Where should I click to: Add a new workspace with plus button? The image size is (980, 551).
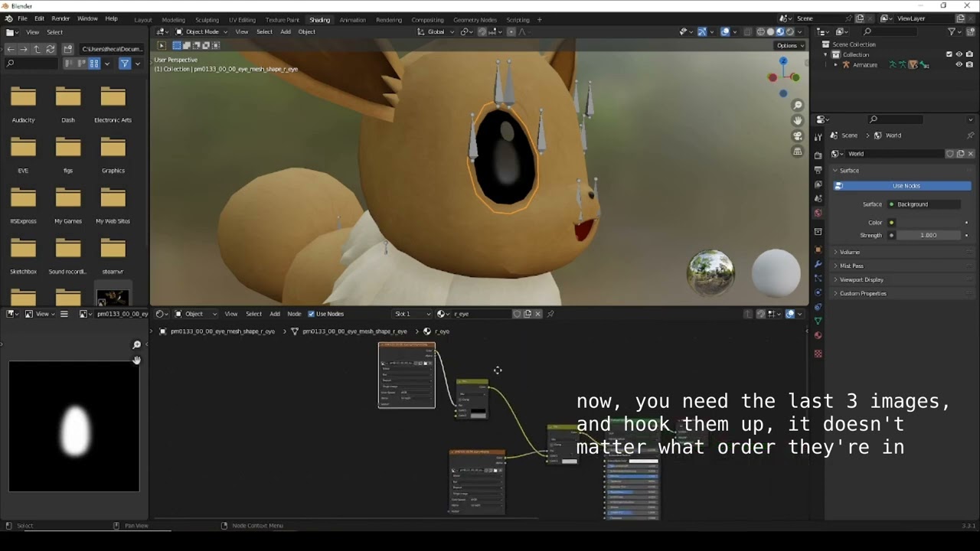540,20
